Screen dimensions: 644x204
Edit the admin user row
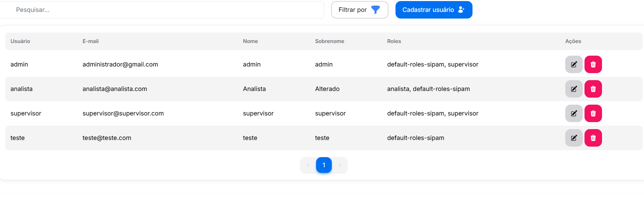click(574, 64)
